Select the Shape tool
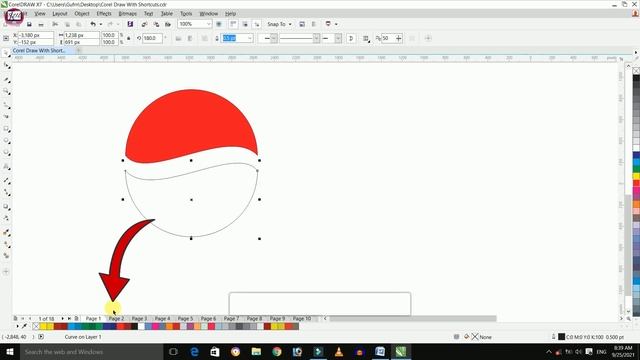Screen dimensions: 640x360 (6, 65)
